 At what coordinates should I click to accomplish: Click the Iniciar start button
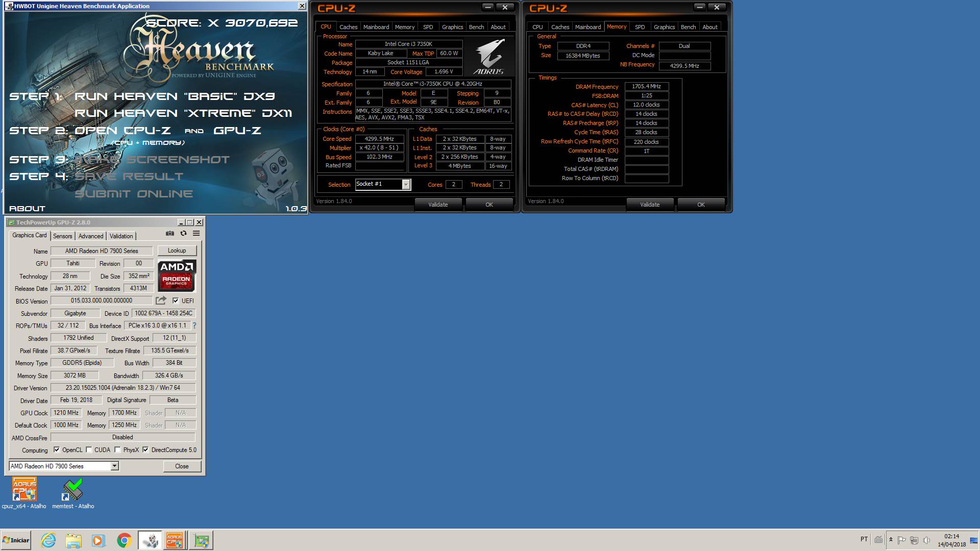click(x=16, y=540)
